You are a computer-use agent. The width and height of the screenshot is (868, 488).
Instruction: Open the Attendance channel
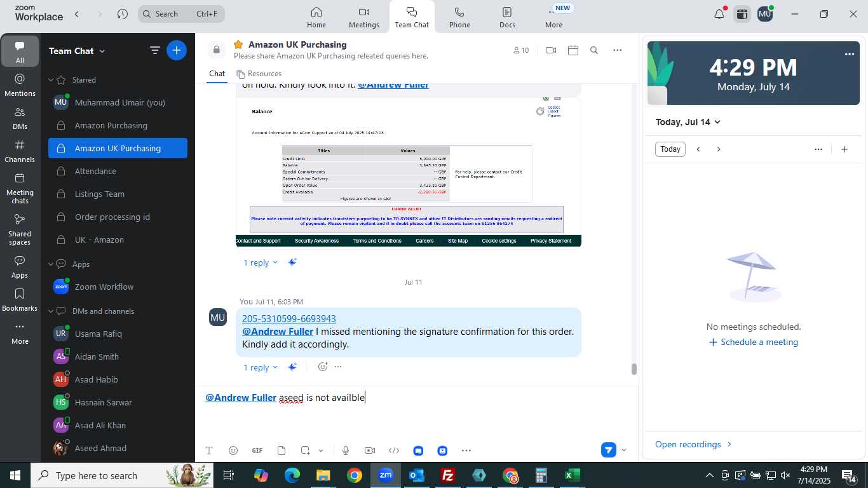coord(118,171)
